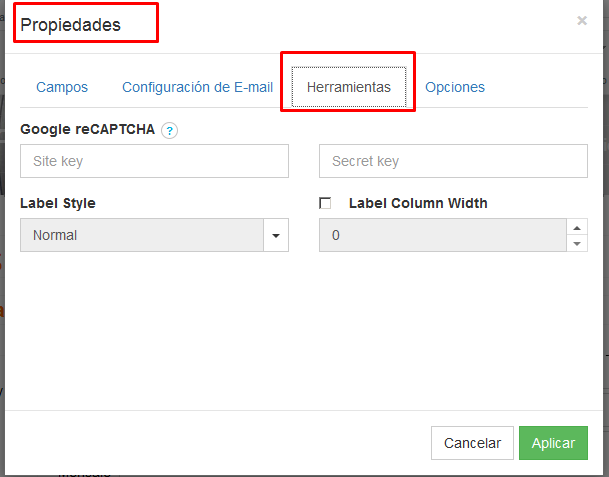
Task: Focus the Label Column Width number field
Action: tap(443, 235)
